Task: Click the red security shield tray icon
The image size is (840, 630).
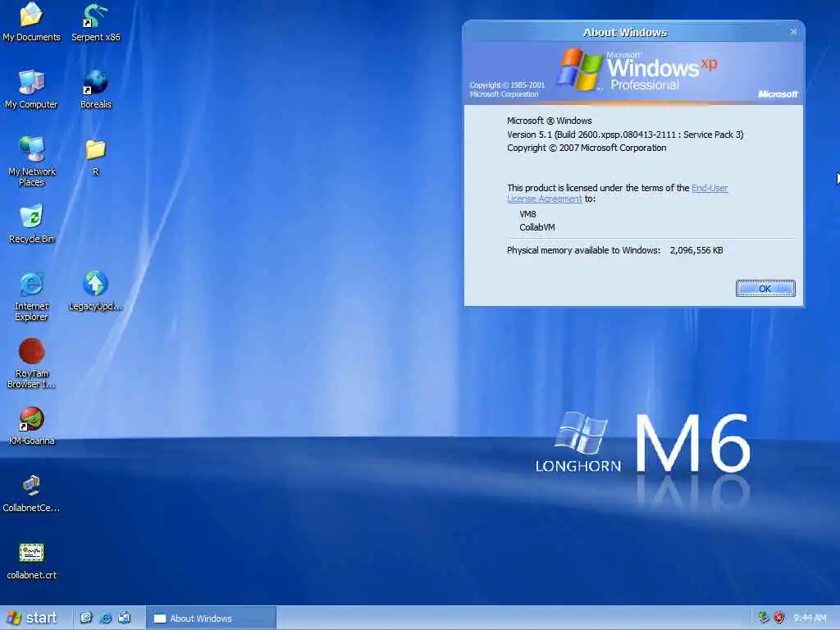Action: coord(779,618)
